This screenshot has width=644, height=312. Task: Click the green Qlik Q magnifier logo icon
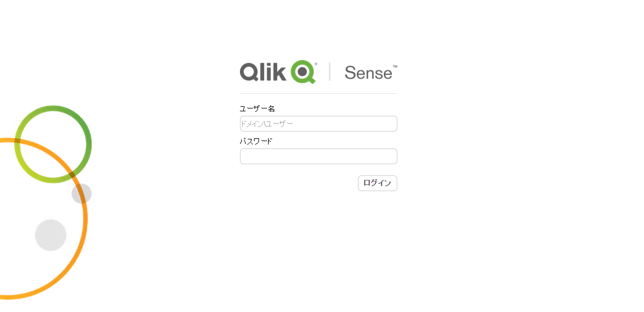pos(303,72)
